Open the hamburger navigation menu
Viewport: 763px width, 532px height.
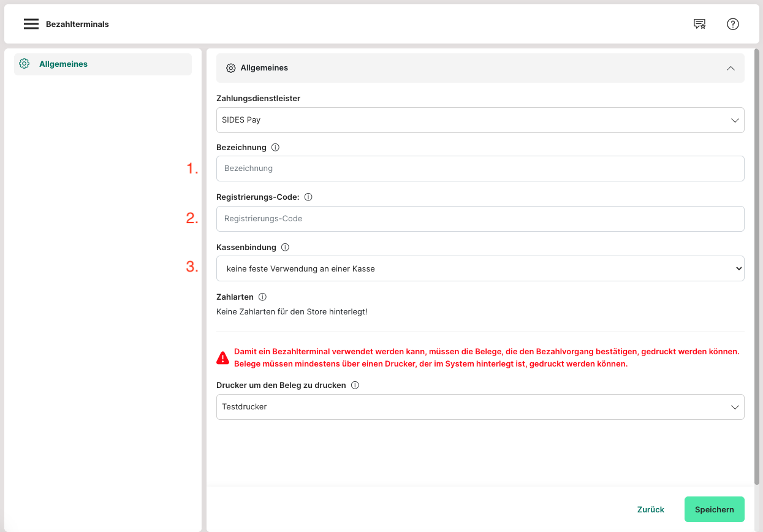[x=31, y=24]
